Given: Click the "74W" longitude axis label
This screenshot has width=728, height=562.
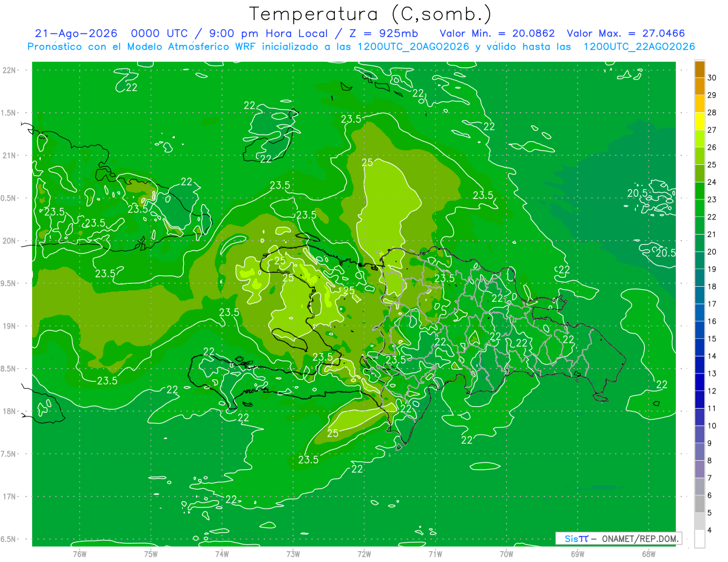Looking at the screenshot, I should tap(221, 554).
